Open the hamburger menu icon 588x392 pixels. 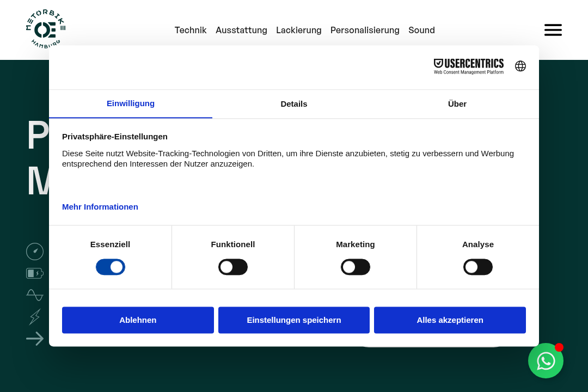[553, 30]
